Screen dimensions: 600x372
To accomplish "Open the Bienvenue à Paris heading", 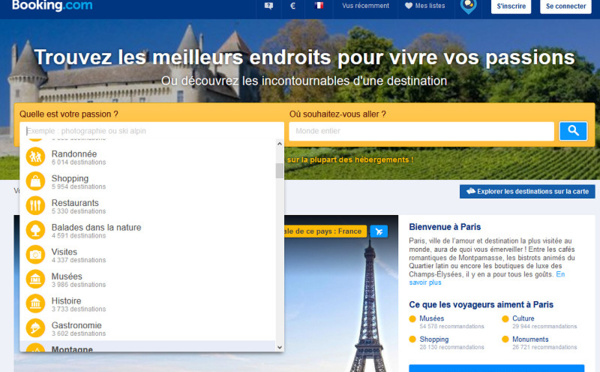I will point(445,227).
